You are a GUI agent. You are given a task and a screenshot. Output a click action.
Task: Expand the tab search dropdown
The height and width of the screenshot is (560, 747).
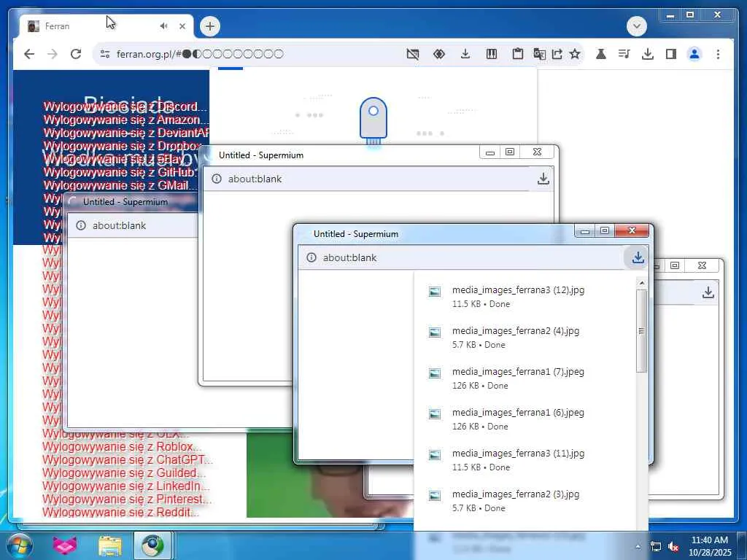[637, 26]
